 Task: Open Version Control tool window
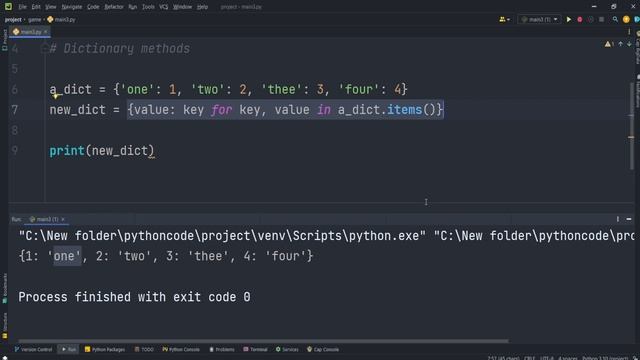click(33, 349)
